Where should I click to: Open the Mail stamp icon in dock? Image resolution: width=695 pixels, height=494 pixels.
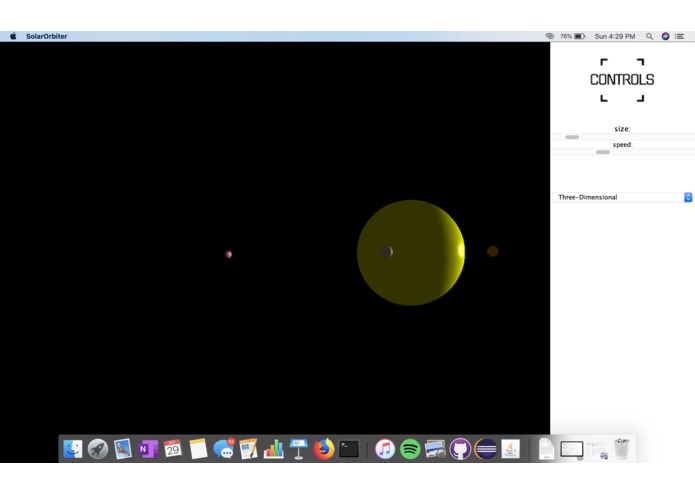pos(123,449)
